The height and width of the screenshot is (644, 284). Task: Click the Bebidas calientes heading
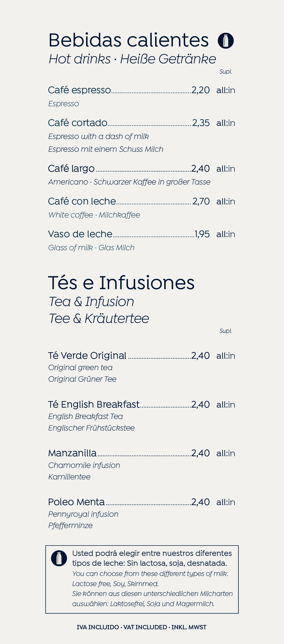click(128, 40)
